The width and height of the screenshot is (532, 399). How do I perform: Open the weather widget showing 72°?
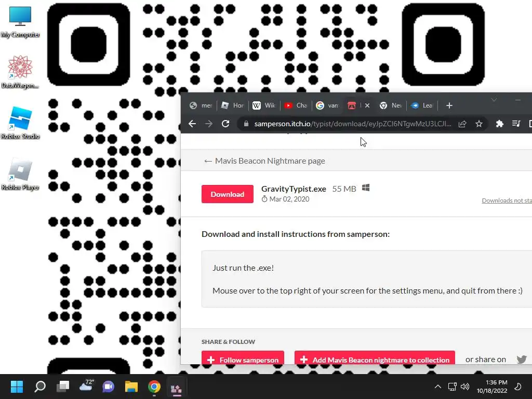tap(86, 386)
